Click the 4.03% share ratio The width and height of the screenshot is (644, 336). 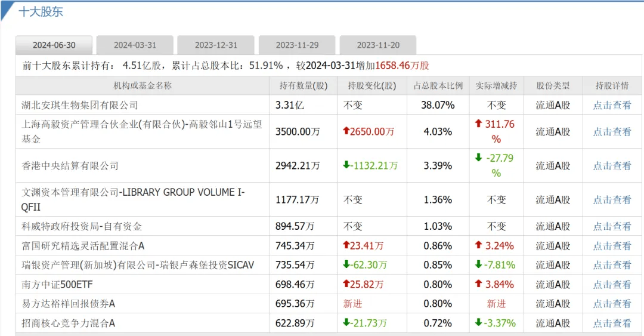click(x=438, y=132)
